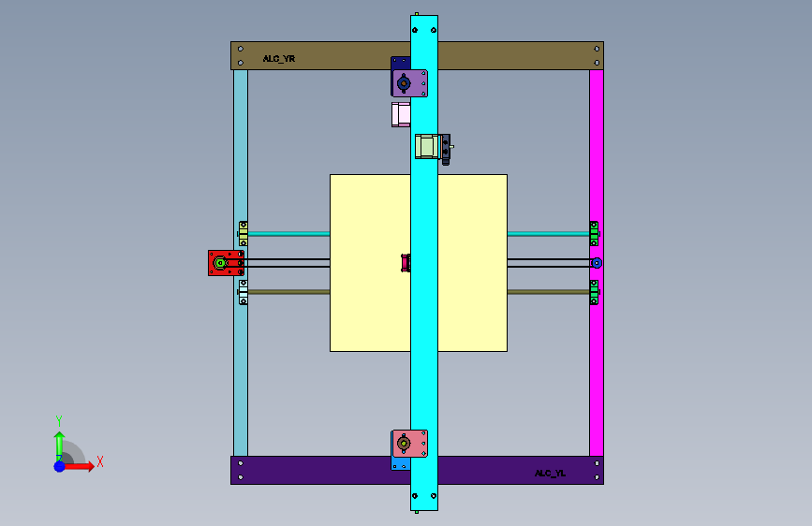812x526 pixels.
Task: Pick the upper green shaft support on the right rail
Action: (595, 233)
